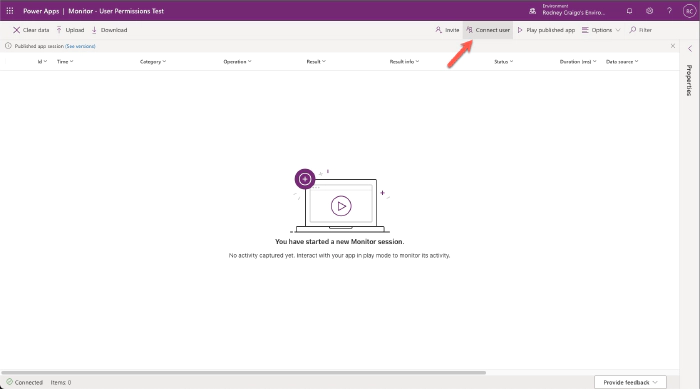Open the Category column dropdown
The image size is (700, 389).
tap(153, 62)
